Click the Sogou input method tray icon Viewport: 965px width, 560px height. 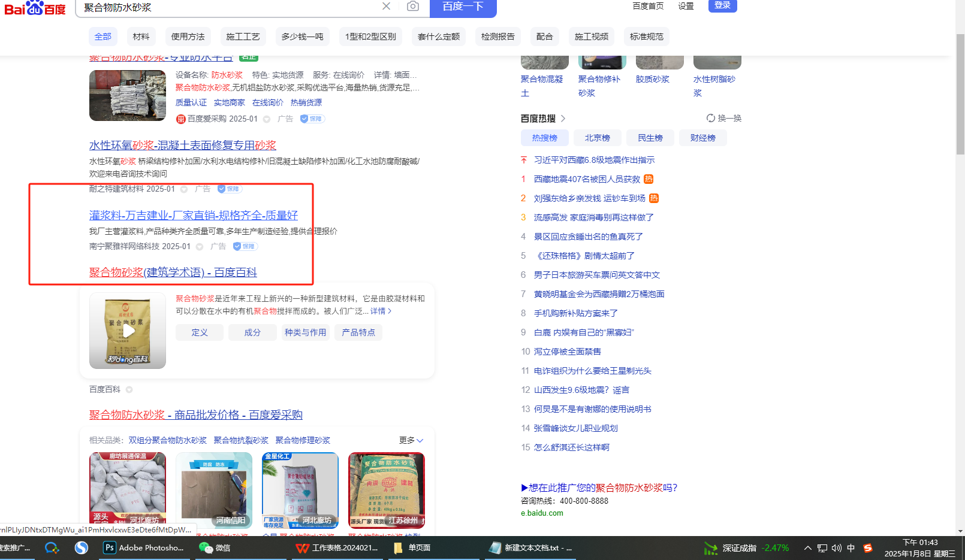[x=867, y=548]
